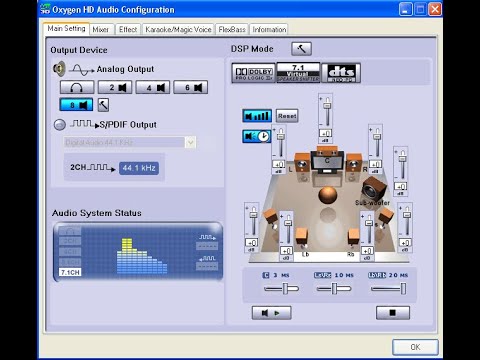
Task: Click the right surround speaker
Action: coord(386,217)
